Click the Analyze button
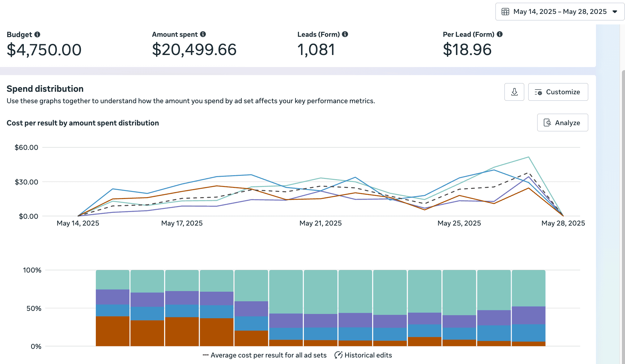 (562, 123)
